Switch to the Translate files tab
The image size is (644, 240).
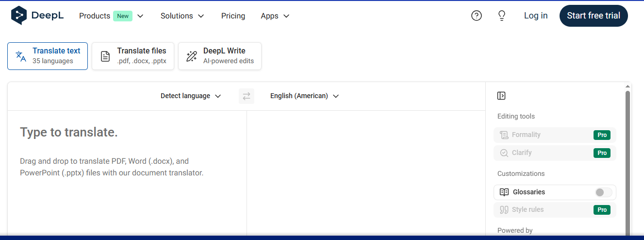[x=133, y=56]
